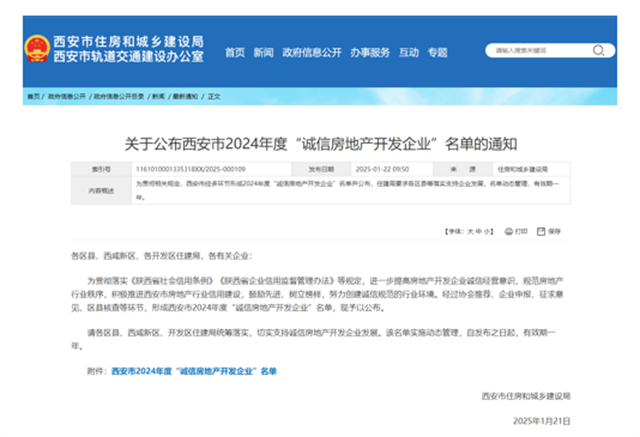Go to 政府信息公开 in the breadcrumb
This screenshot has height=437, width=640.
point(67,96)
